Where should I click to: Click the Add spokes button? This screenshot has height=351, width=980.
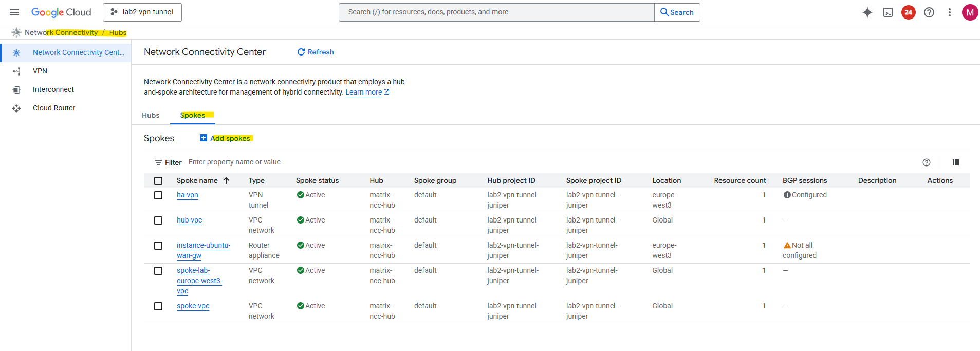pyautogui.click(x=225, y=138)
